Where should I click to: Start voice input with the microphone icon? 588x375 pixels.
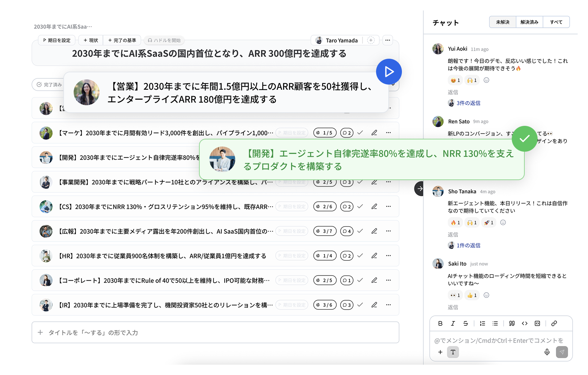pyautogui.click(x=547, y=352)
